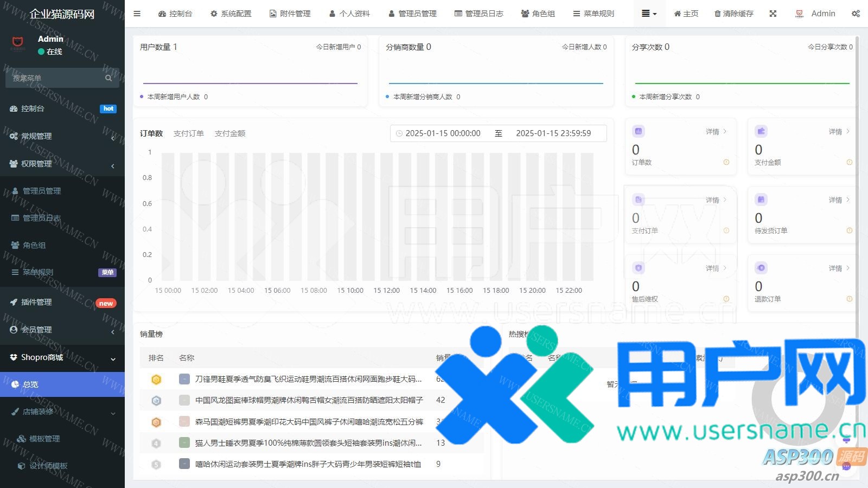Click the search magnifier icon in sidebar
Image resolution: width=868 pixels, height=488 pixels.
tap(108, 78)
